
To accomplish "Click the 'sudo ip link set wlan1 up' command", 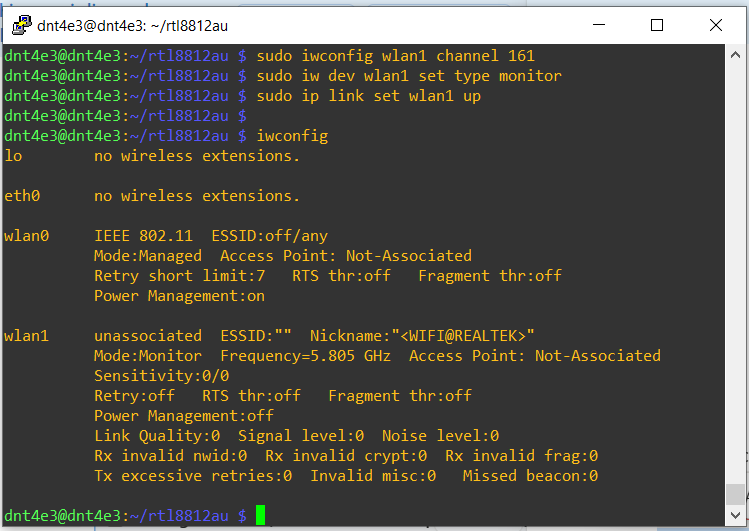I will click(x=369, y=96).
